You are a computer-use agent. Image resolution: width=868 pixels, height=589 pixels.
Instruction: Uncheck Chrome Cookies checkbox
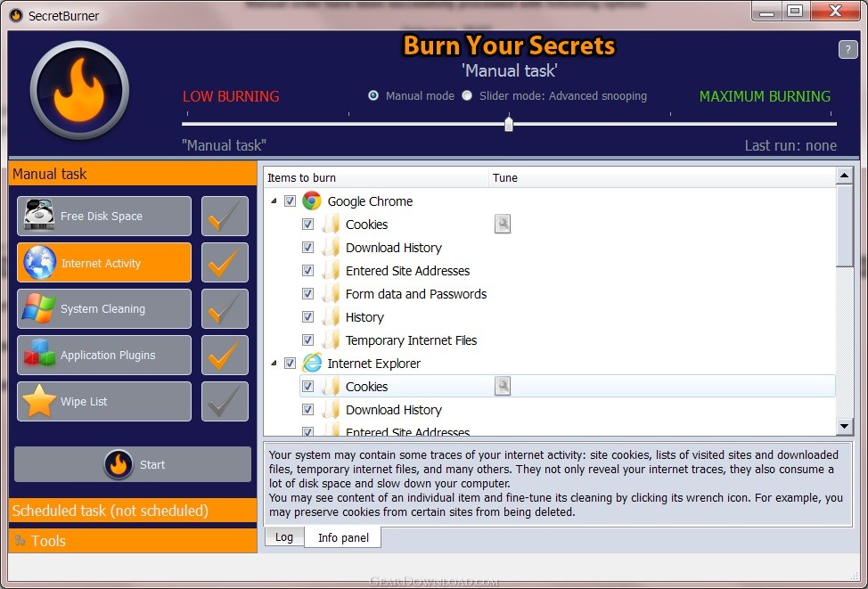307,225
